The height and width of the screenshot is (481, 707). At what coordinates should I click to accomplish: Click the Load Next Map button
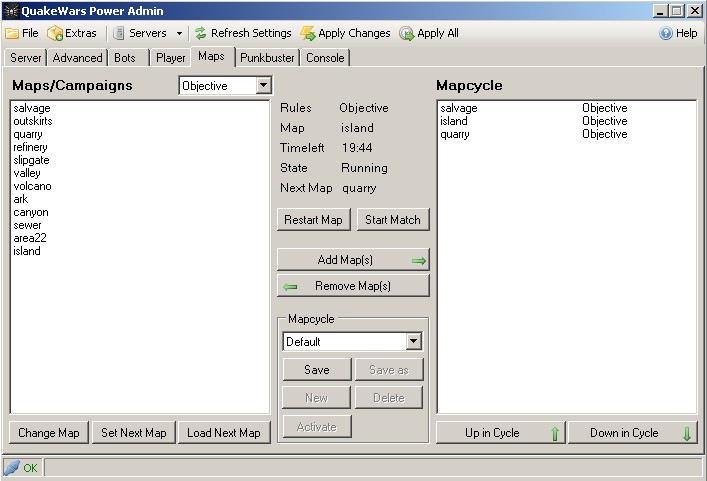[224, 433]
